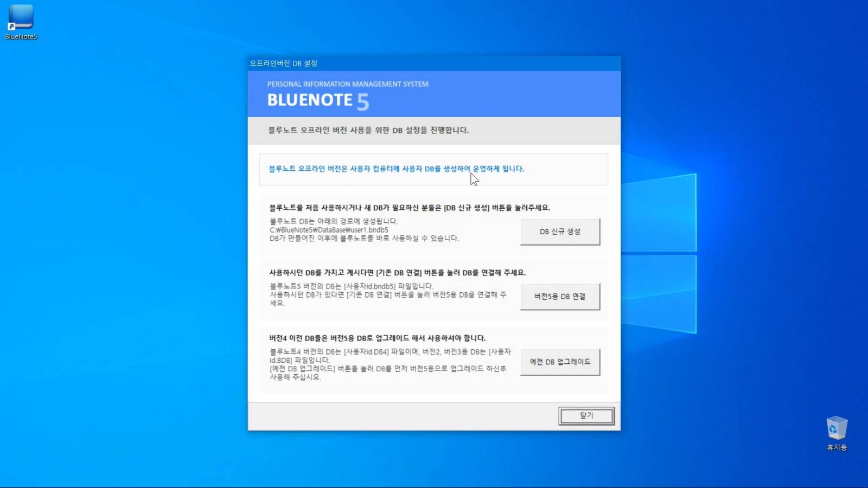The width and height of the screenshot is (868, 488).
Task: Click heading text mentioning [기존 DB 연결] 버튼
Action: pos(398,273)
